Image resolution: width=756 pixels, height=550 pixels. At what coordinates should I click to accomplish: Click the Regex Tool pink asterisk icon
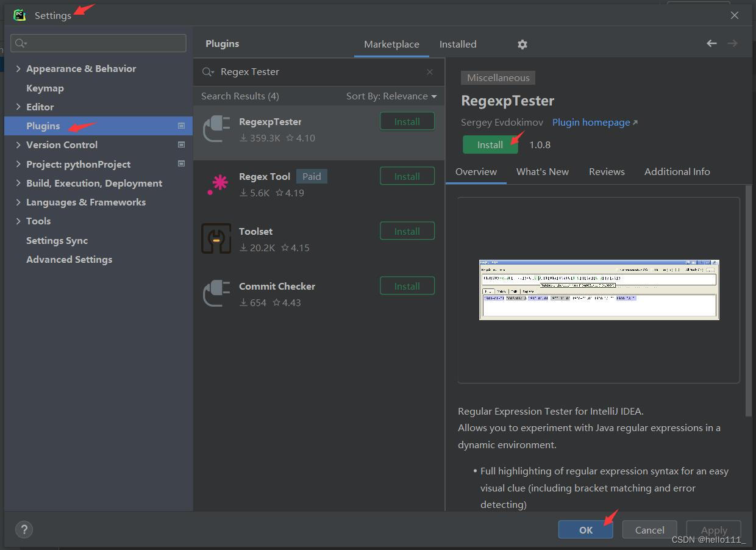[x=216, y=184]
